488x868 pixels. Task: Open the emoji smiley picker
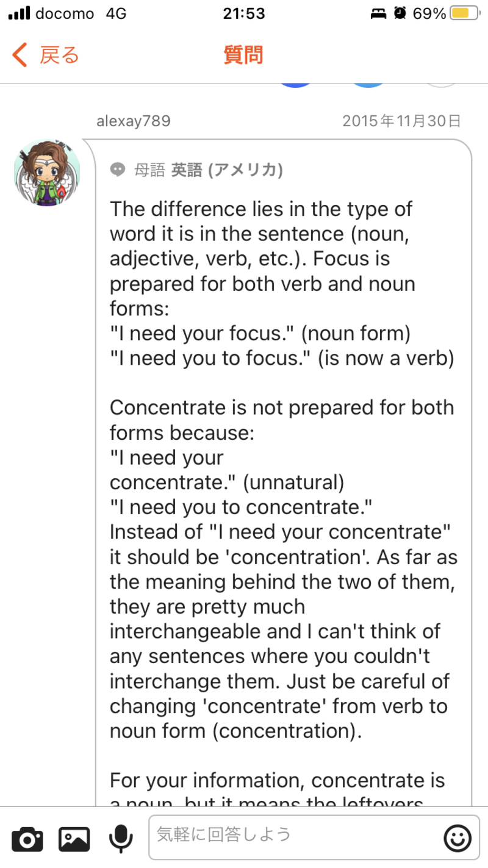(457, 838)
